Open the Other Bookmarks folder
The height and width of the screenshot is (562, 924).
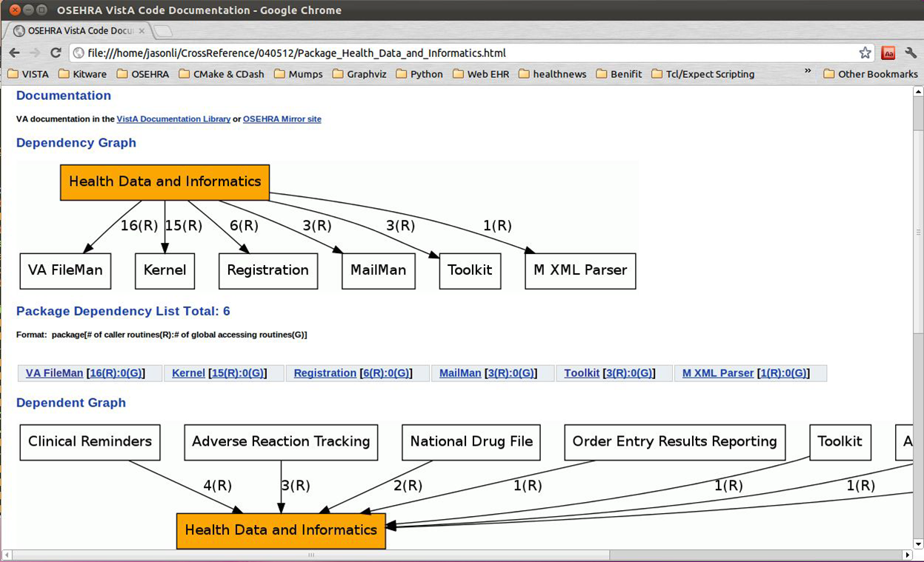click(x=871, y=74)
